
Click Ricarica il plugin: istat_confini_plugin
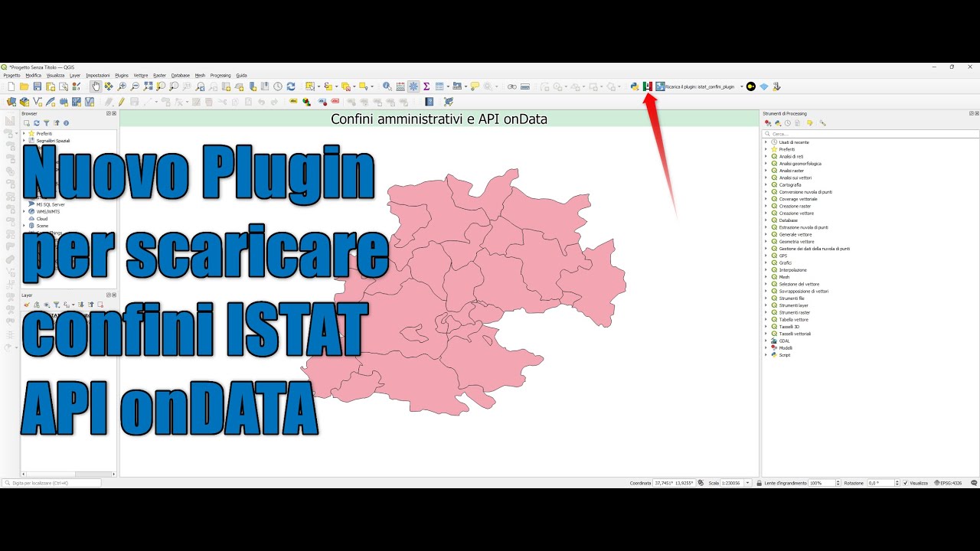700,86
